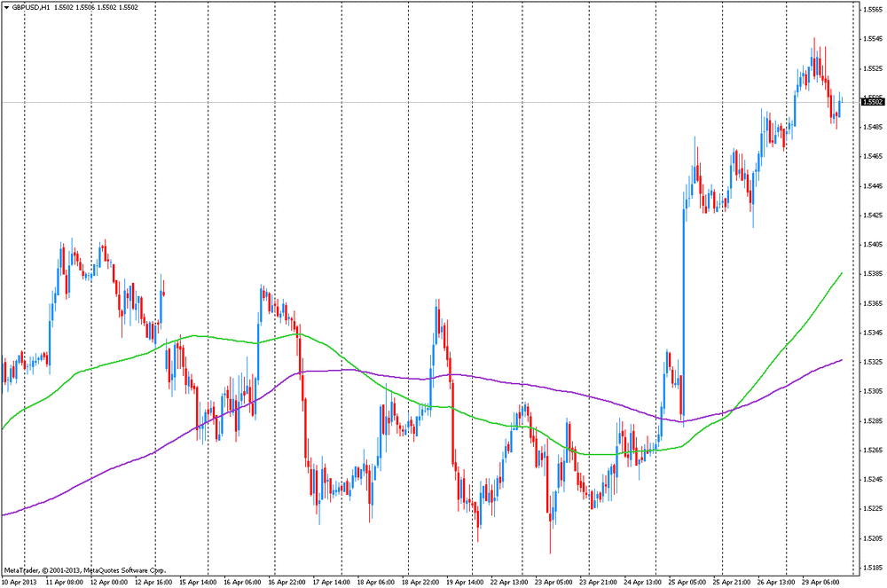Click the 1.5485 price axis label

pos(874,127)
